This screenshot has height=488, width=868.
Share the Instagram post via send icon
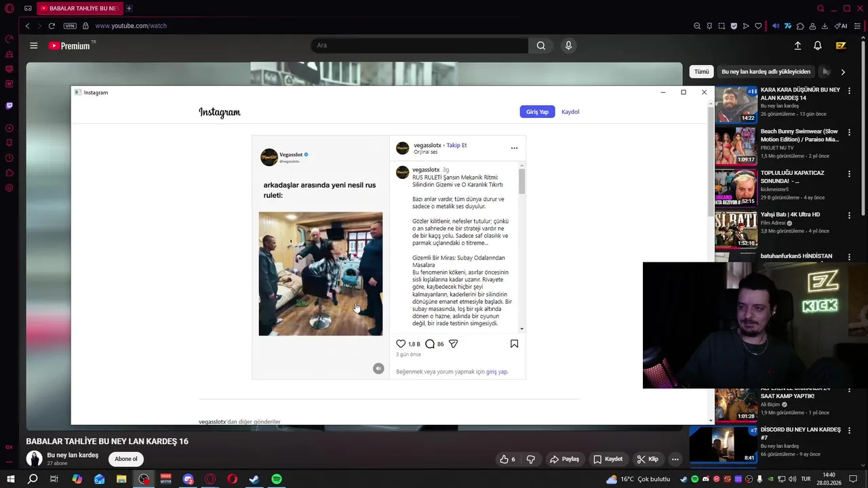click(454, 344)
